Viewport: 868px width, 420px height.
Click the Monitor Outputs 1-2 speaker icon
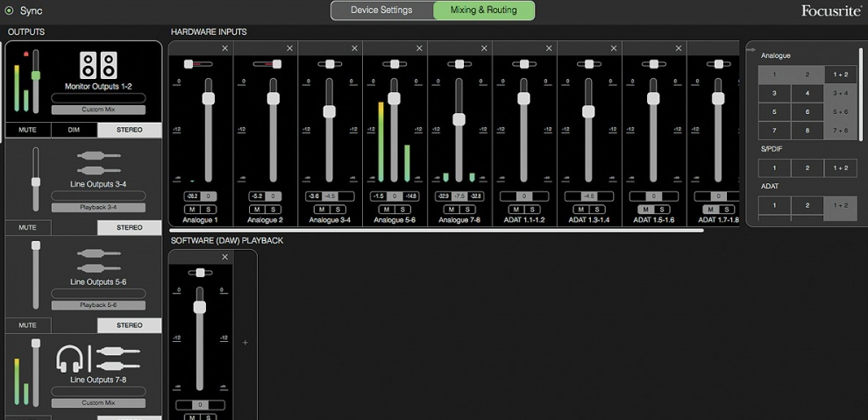pyautogui.click(x=97, y=65)
